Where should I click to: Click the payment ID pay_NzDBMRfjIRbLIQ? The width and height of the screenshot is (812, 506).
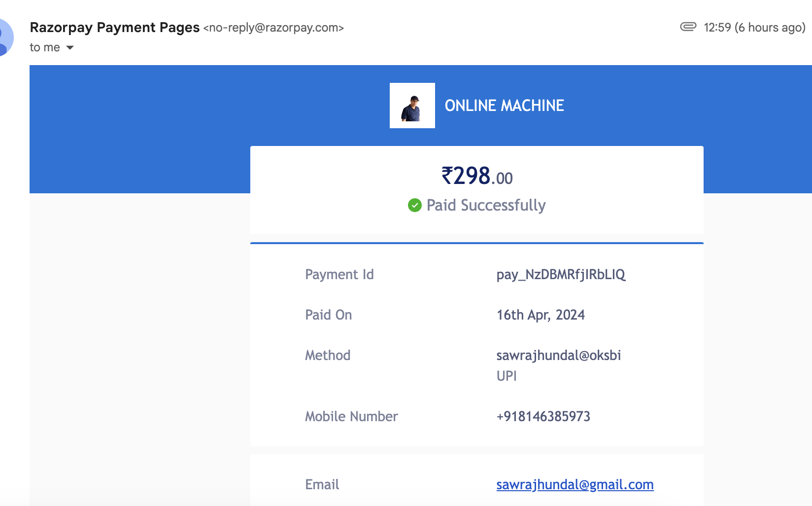[x=561, y=274]
